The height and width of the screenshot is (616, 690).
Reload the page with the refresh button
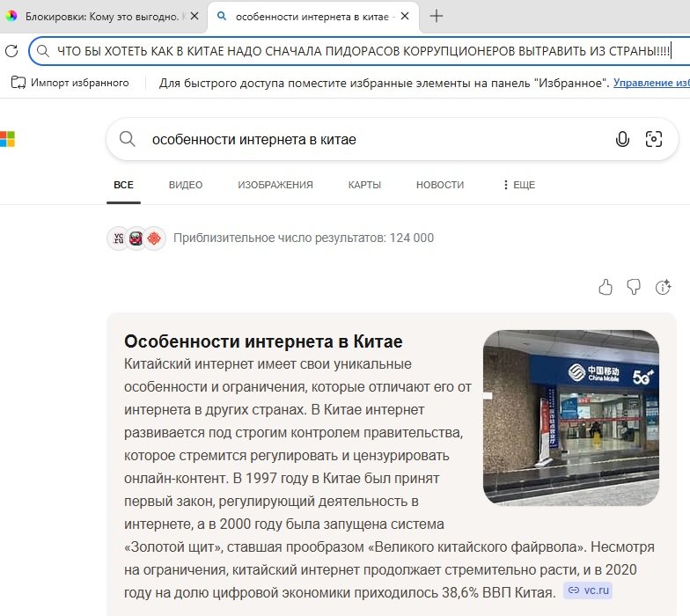(11, 51)
